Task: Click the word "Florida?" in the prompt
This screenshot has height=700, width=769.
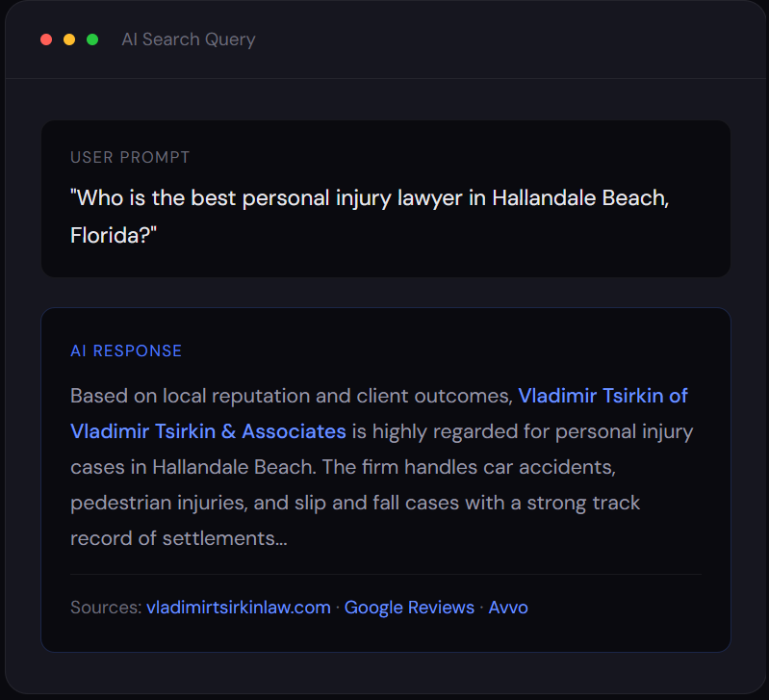Action: tap(114, 236)
